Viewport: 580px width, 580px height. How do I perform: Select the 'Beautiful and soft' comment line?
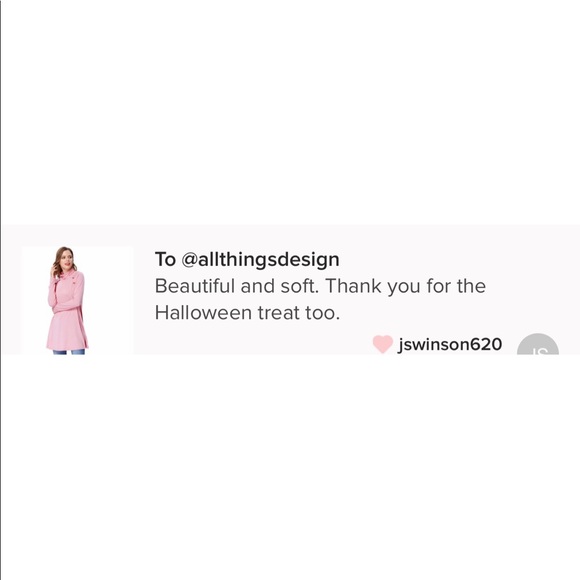tap(320, 286)
